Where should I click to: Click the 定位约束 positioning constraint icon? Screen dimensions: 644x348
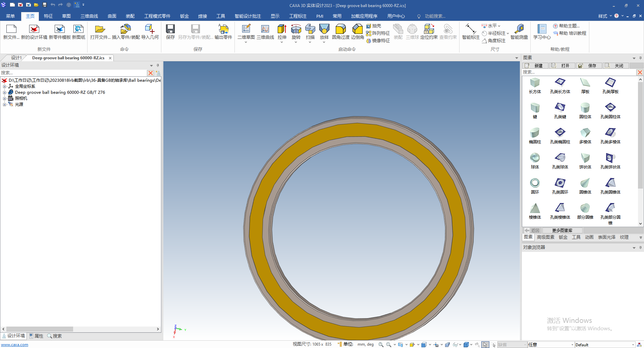click(429, 32)
